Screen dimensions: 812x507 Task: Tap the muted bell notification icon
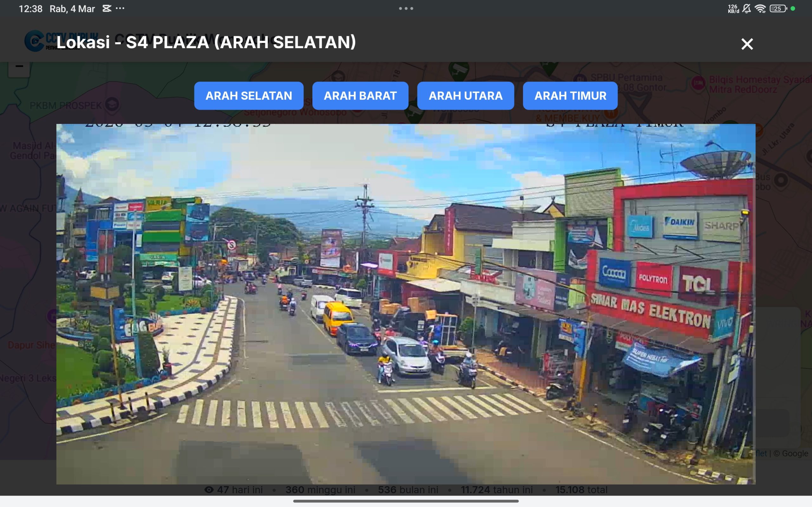[x=747, y=9]
